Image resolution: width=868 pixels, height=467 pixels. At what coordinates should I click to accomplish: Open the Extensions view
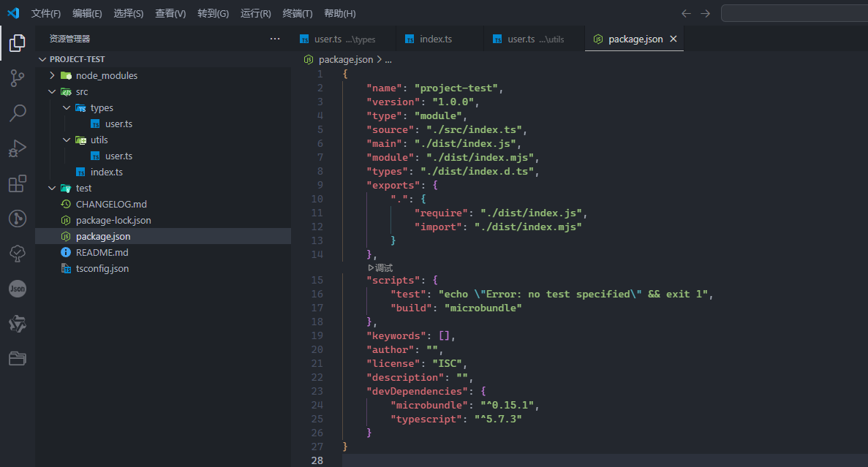[18, 183]
